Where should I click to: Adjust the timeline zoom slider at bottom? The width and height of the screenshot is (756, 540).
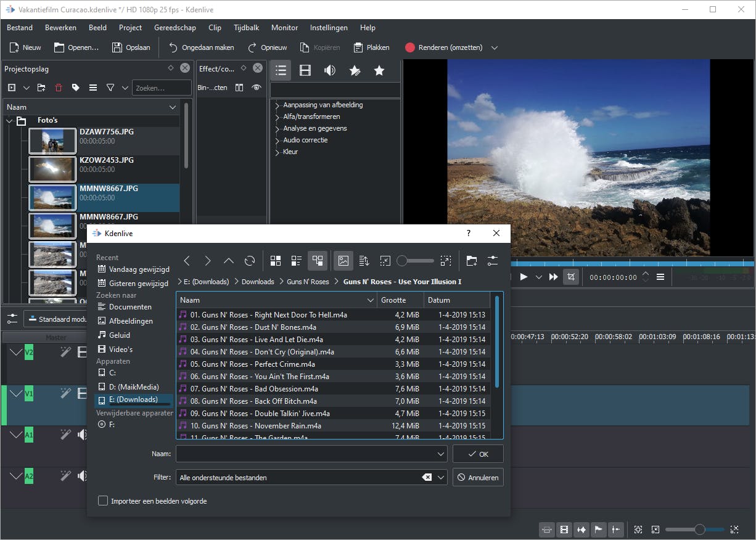coord(699,530)
